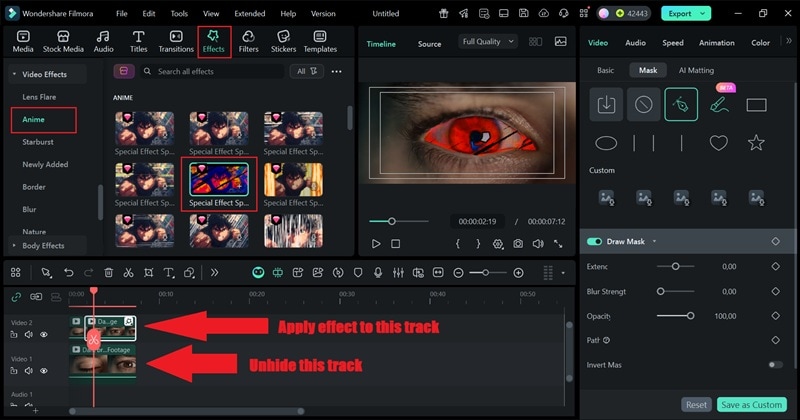The image size is (800, 420).
Task: Expand more property tabs arrow
Action: (789, 41)
